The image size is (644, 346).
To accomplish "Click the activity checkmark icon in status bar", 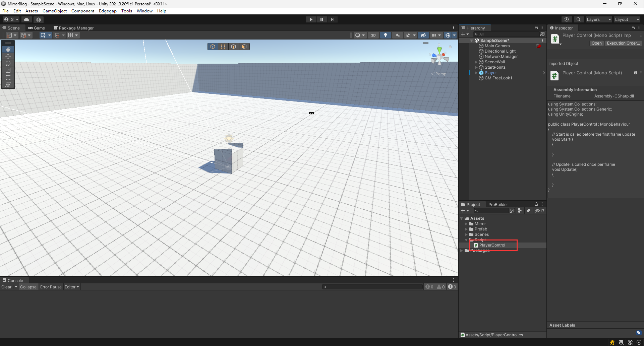I will click(x=639, y=342).
